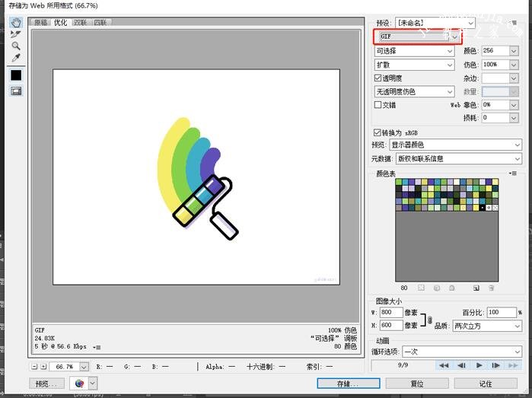
Task: Click the trash icon under color table
Action: 491,288
